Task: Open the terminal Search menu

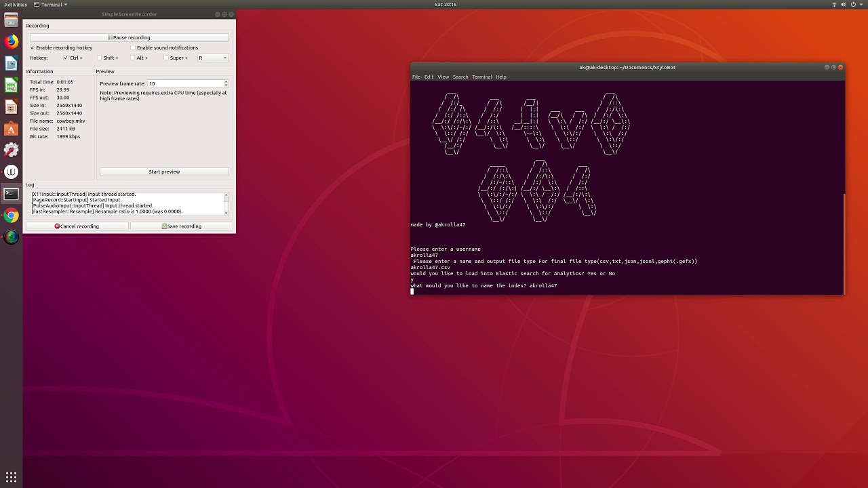Action: point(460,77)
